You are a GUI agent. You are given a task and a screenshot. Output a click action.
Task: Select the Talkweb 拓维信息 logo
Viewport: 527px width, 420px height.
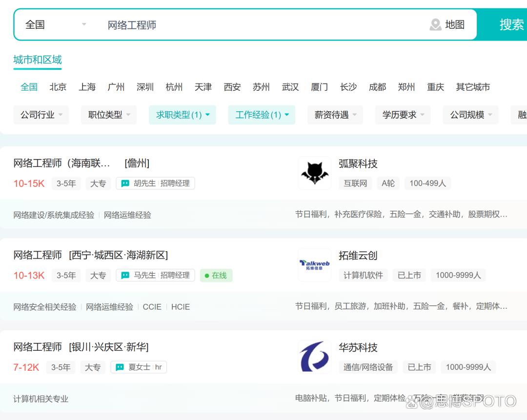[x=314, y=265]
